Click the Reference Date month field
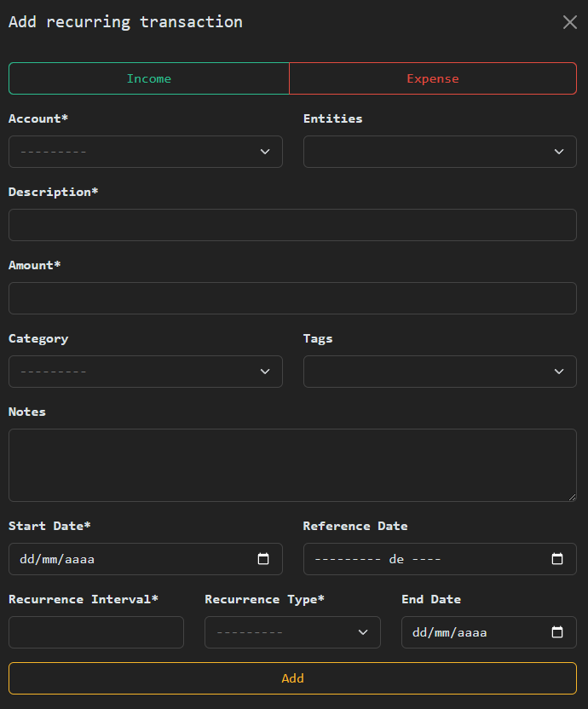The width and height of the screenshot is (588, 709). click(x=347, y=559)
